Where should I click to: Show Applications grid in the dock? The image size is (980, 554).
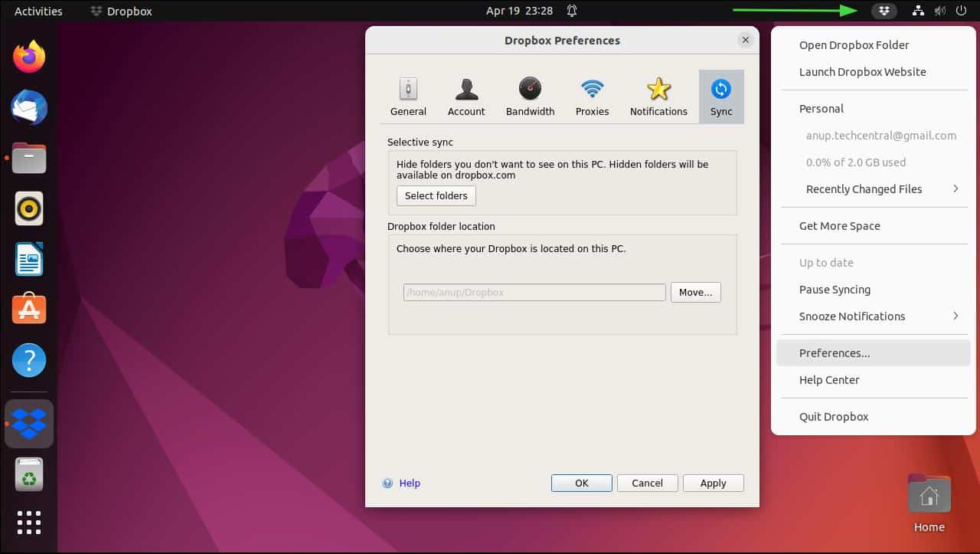pos(29,522)
